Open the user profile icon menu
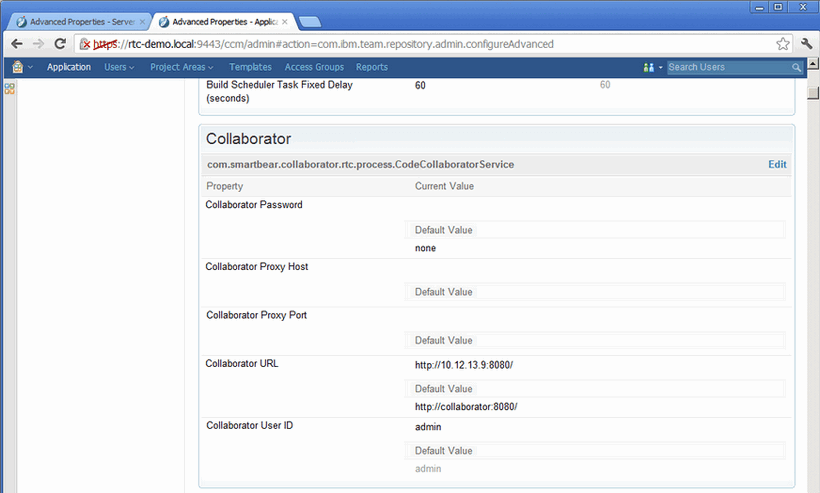This screenshot has height=493, width=820. (648, 67)
